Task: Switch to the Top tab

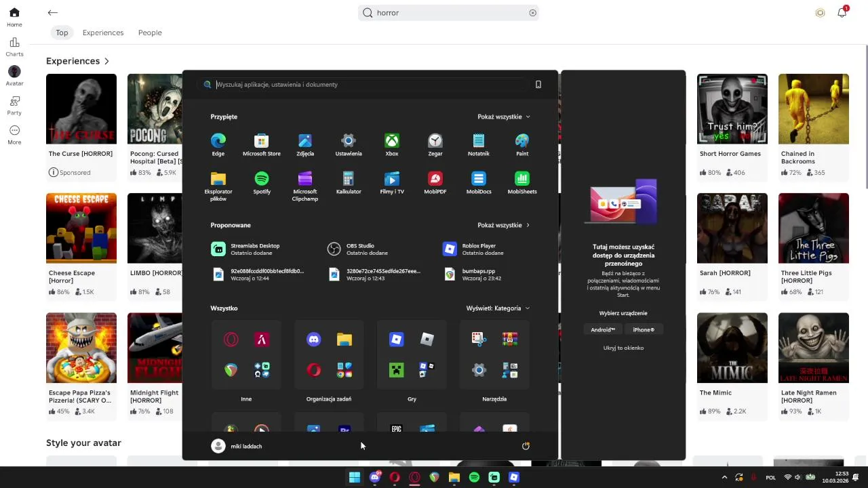Action: click(62, 33)
